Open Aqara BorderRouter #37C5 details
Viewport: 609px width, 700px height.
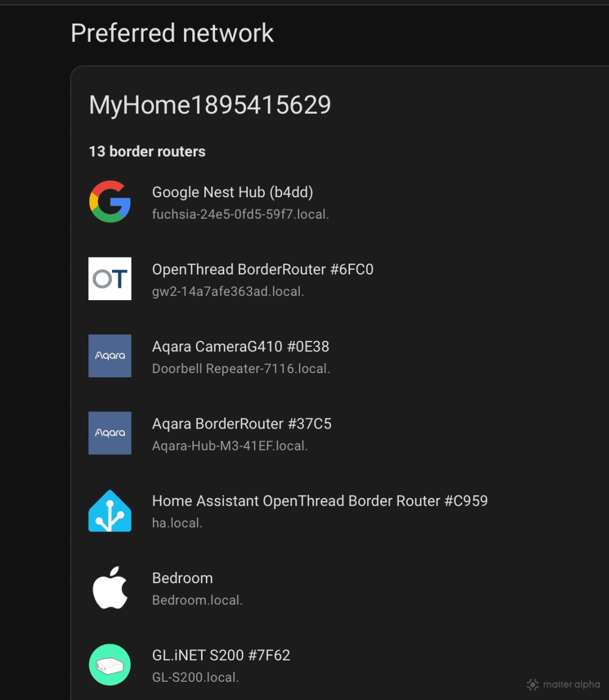(x=242, y=424)
